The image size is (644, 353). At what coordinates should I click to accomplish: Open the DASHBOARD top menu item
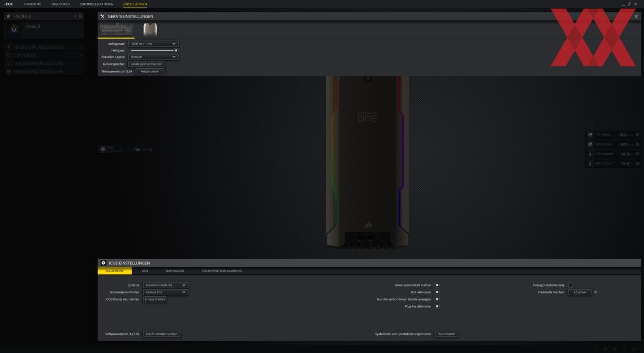pyautogui.click(x=61, y=4)
